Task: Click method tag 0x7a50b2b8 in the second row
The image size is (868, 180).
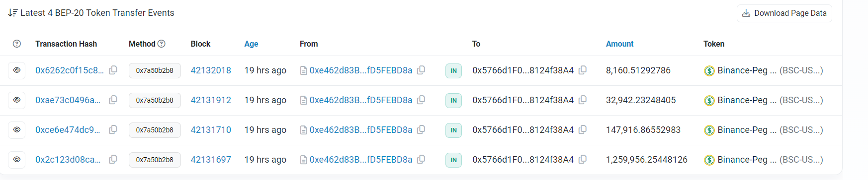Action: 155,100
